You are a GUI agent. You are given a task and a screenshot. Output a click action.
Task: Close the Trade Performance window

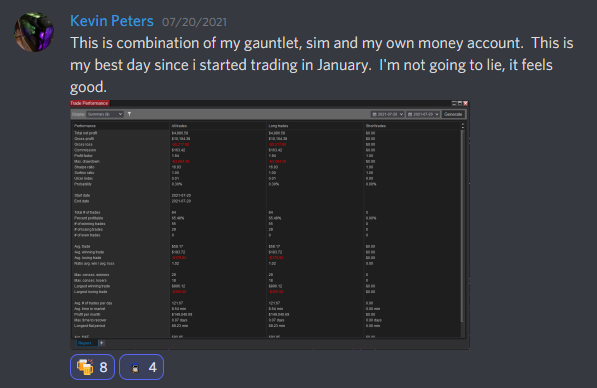click(x=465, y=103)
